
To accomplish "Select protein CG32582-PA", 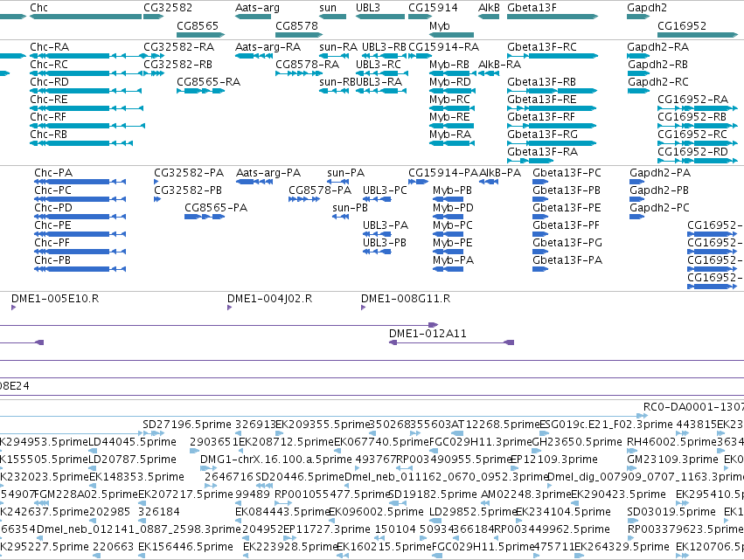I will tap(156, 182).
